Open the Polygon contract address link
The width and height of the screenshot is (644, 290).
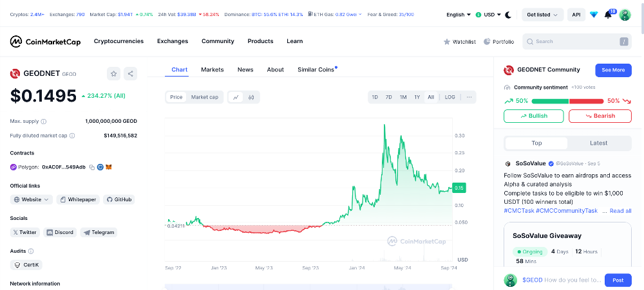pos(64,167)
